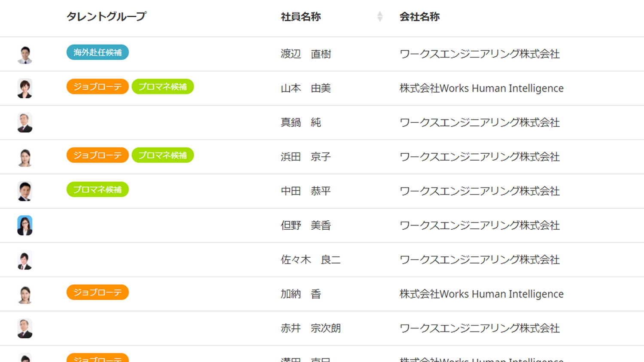Click 株式会社Works Human Intelligence for 山本 由美
The image size is (644, 362).
481,88
